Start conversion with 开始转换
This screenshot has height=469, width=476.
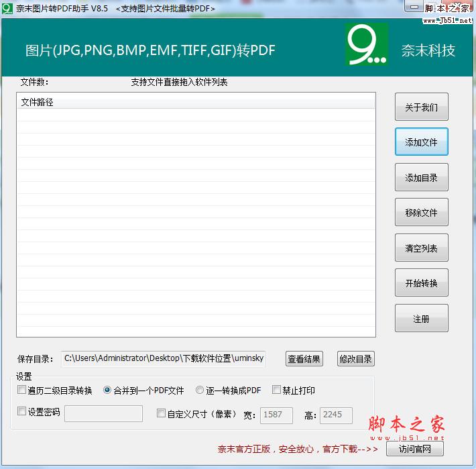point(421,282)
